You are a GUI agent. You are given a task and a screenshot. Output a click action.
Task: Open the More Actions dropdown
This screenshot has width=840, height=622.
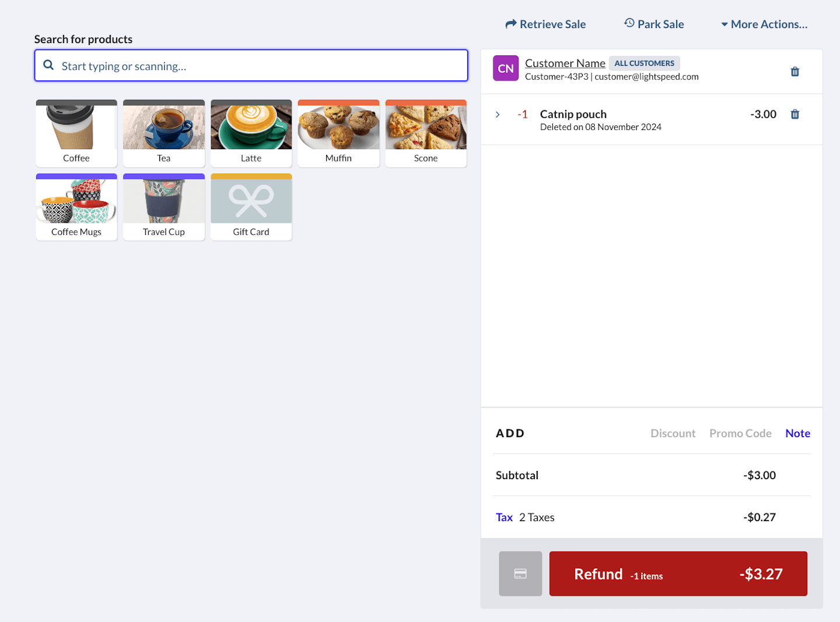pos(764,24)
